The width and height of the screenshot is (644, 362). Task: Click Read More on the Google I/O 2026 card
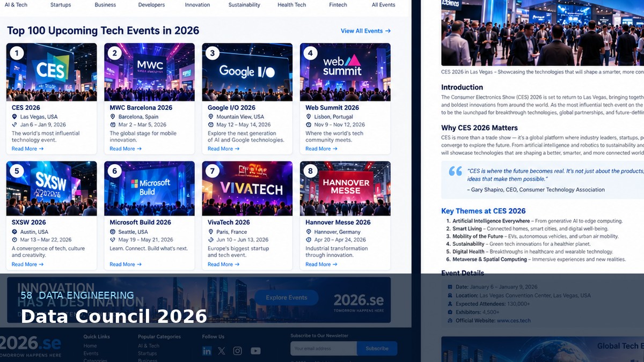pos(223,149)
